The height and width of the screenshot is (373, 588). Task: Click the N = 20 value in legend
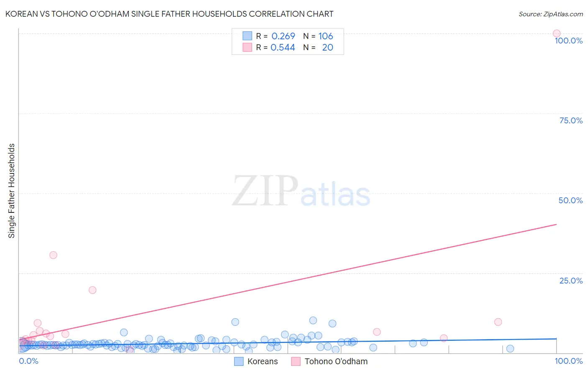[x=318, y=47]
